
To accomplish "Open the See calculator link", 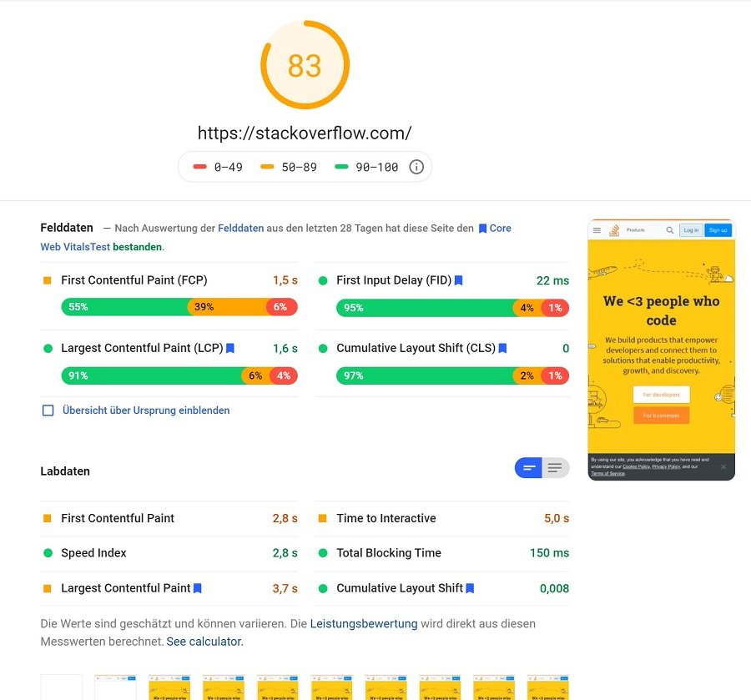I will tap(205, 642).
